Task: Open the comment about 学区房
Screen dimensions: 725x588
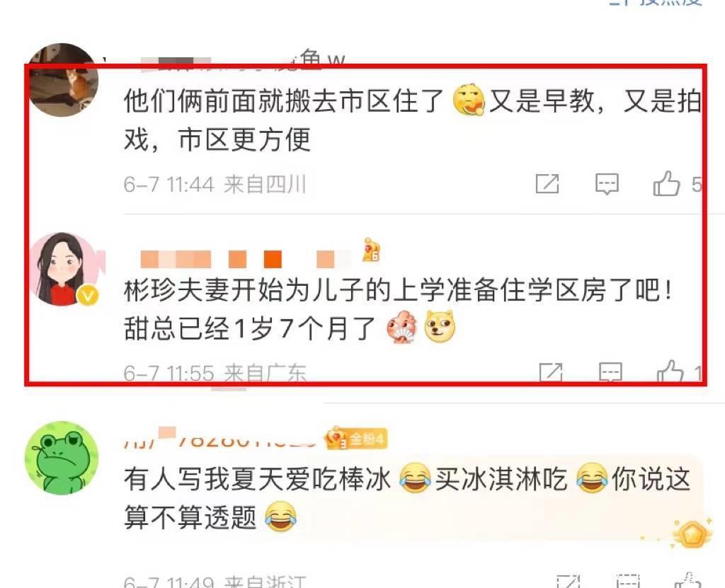Action: (399, 309)
